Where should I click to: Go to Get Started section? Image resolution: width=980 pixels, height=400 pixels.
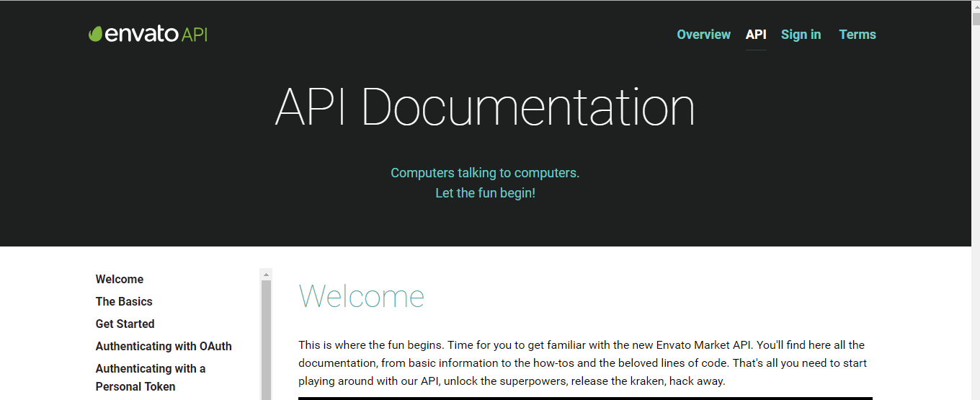click(125, 324)
